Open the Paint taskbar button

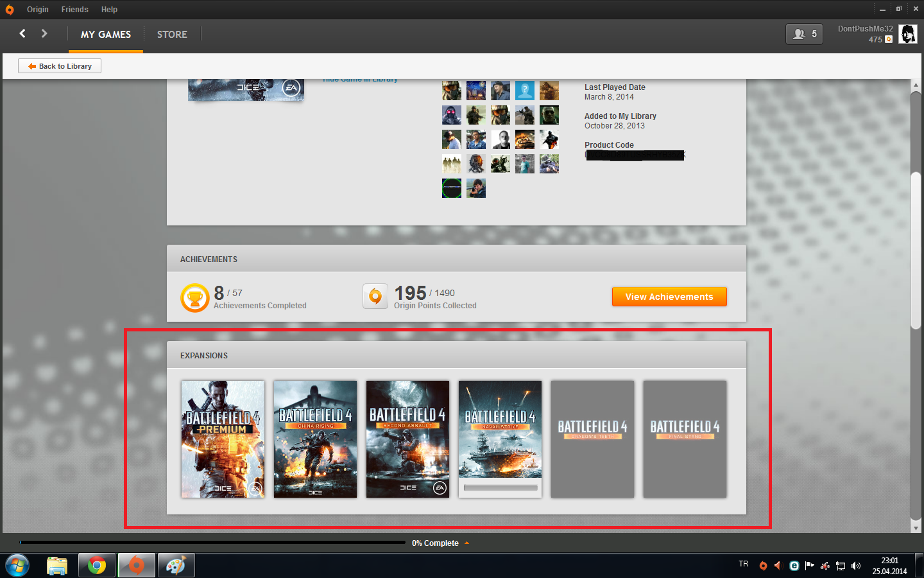(176, 566)
